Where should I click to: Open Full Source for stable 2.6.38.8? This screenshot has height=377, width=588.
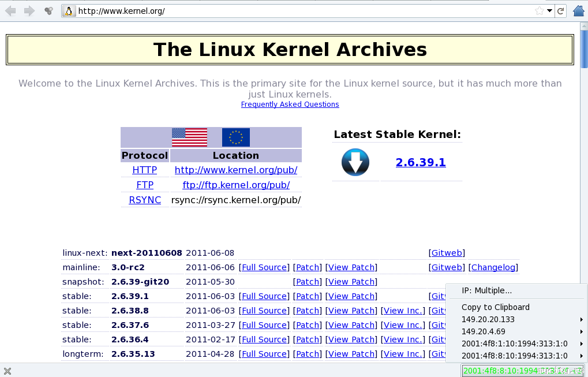click(264, 311)
